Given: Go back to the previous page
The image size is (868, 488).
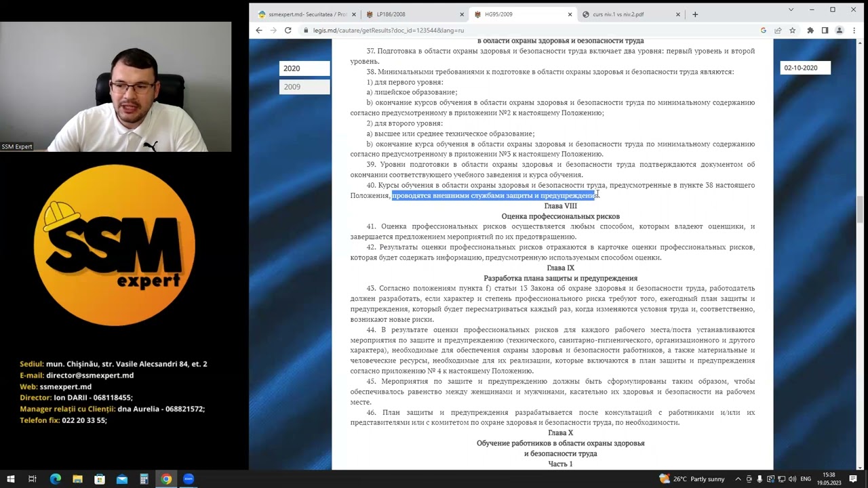Looking at the screenshot, I should pos(259,30).
